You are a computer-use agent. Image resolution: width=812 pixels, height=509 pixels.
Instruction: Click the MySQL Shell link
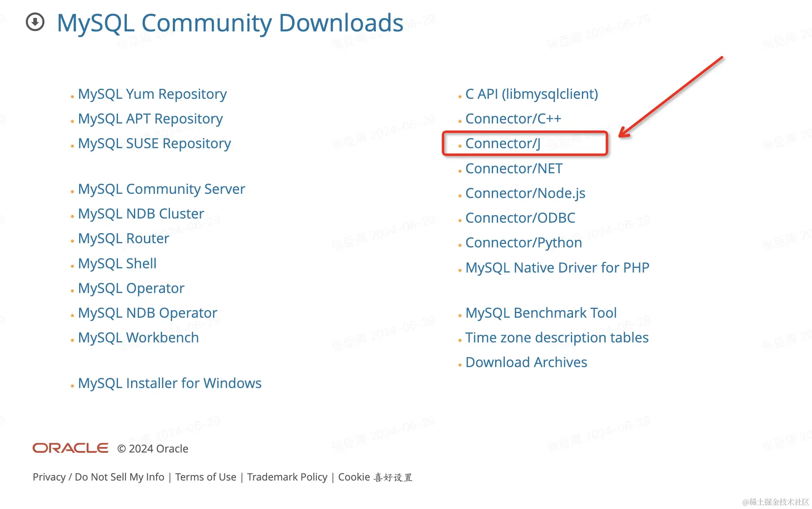click(117, 264)
